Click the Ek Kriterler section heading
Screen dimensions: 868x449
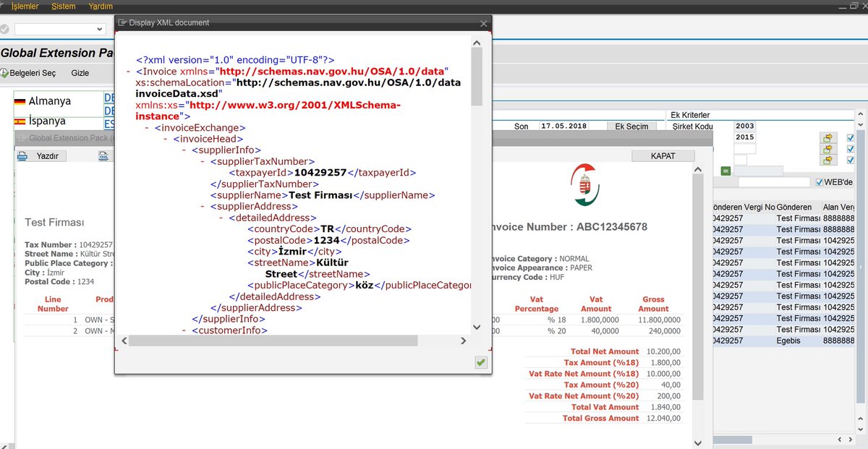pos(690,115)
